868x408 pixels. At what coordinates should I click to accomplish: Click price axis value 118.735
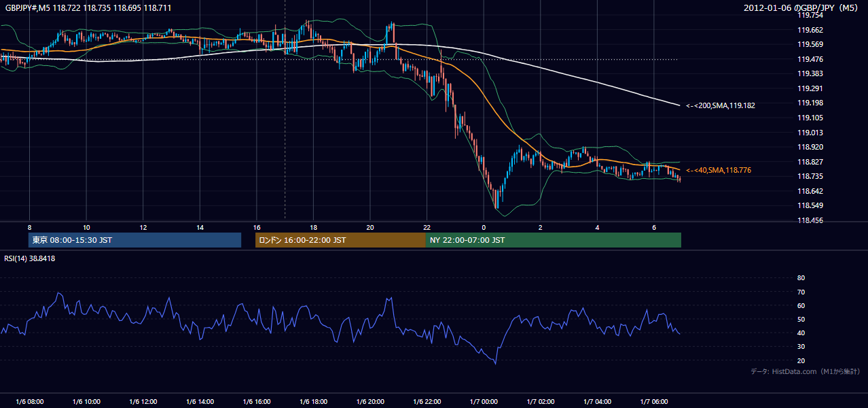[x=810, y=176]
